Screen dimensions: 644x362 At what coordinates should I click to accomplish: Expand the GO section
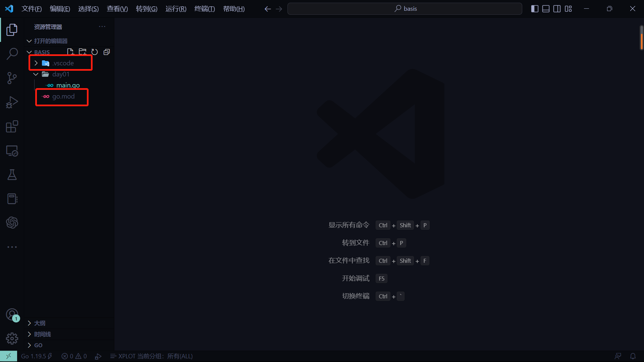[x=69, y=345]
